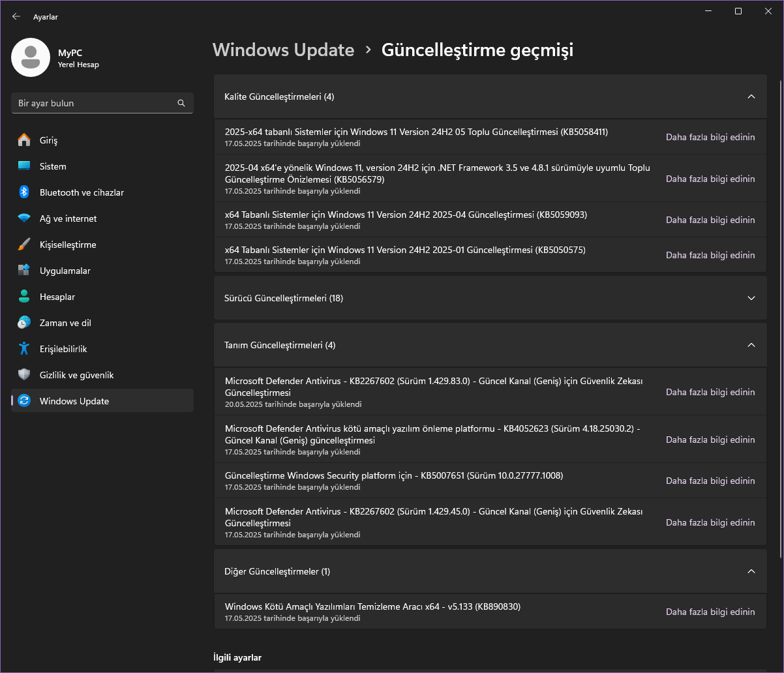This screenshot has height=673, width=784.
Task: Click Windows Update breadcrumb link
Action: (x=284, y=50)
